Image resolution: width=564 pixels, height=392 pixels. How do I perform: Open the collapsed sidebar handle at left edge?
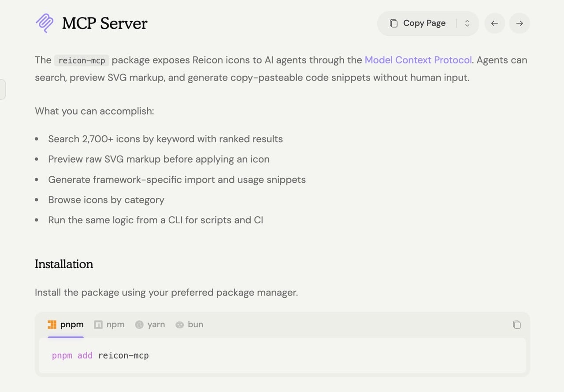[2, 89]
